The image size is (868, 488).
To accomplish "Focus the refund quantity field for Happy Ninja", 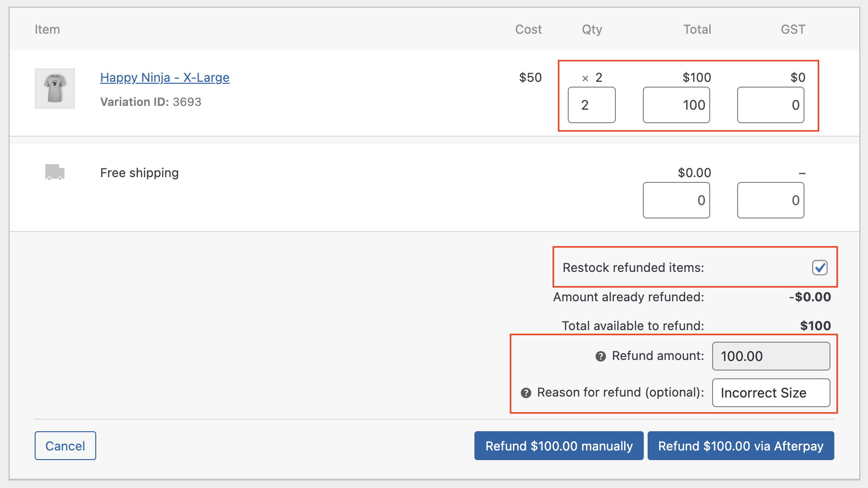I will point(591,105).
